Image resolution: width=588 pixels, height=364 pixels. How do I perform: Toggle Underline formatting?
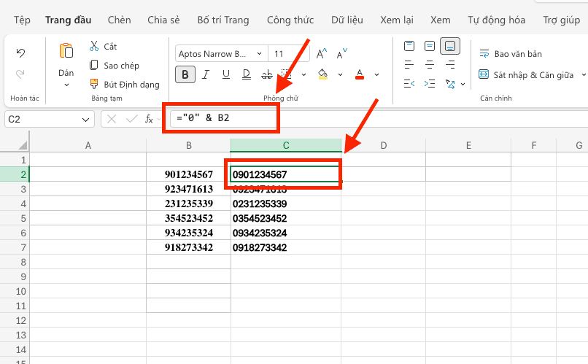tap(225, 74)
